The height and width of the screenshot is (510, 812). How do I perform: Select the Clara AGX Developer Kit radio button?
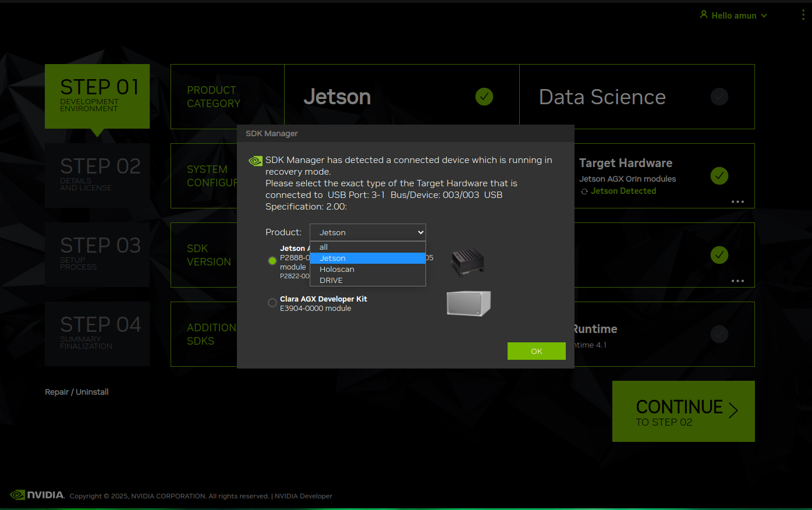point(272,303)
